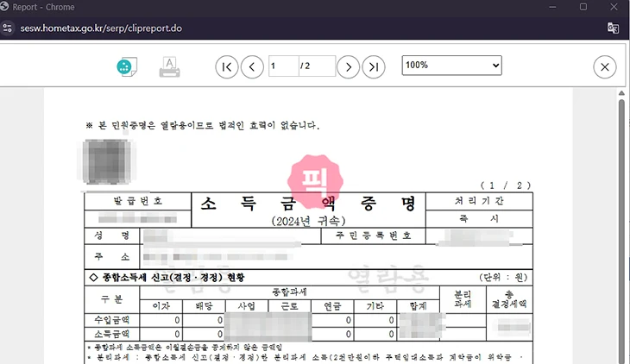This screenshot has height=364, width=630.
Task: Click the 총 결정세액 header cell
Action: tap(509, 299)
